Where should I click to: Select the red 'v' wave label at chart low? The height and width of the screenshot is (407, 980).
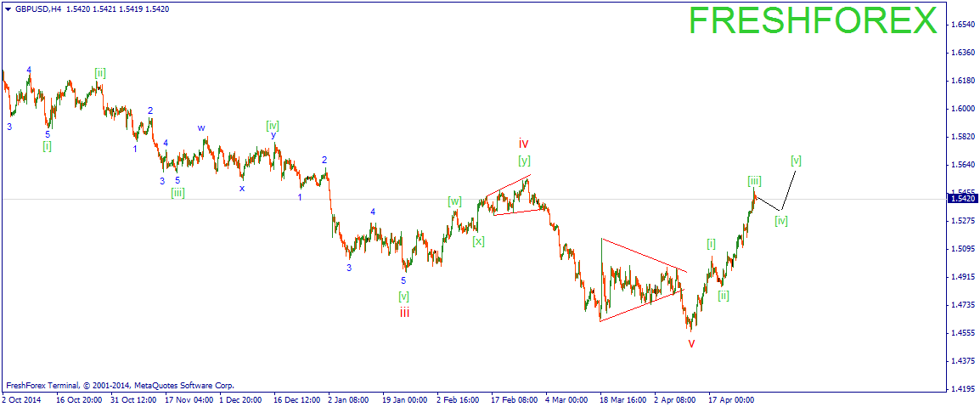(691, 343)
